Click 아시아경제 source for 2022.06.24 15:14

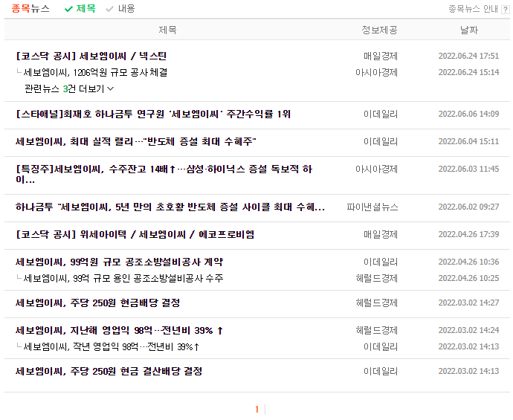pos(376,72)
